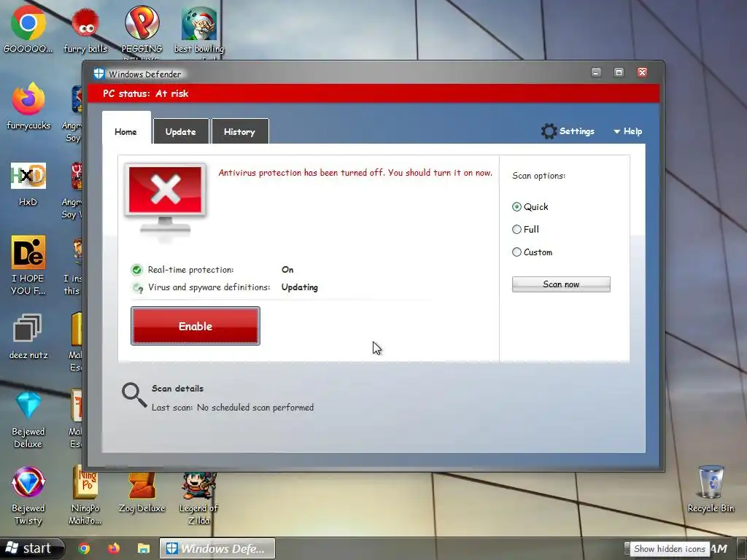Minimize the Windows Defender window
This screenshot has width=747, height=560.
coord(596,72)
